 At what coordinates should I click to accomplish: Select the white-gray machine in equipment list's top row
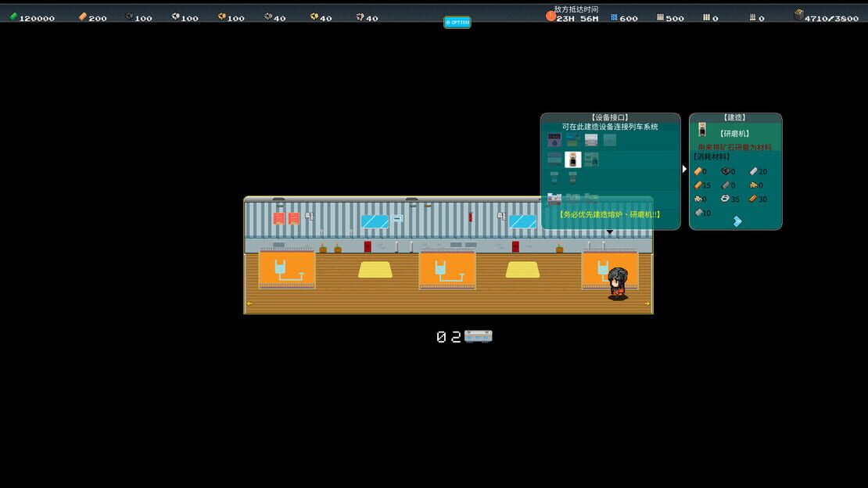point(591,139)
